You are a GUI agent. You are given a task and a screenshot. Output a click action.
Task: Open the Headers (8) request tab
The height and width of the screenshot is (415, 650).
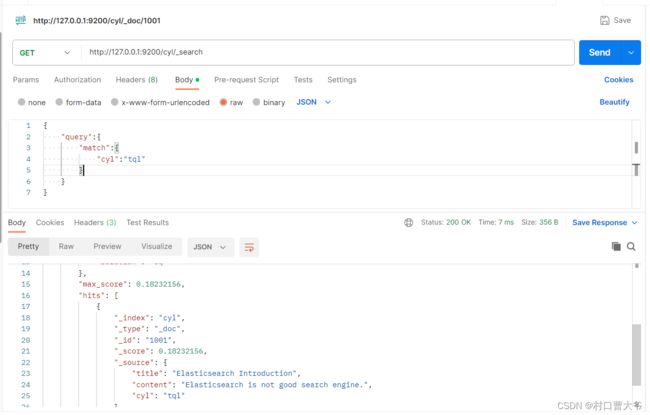137,80
